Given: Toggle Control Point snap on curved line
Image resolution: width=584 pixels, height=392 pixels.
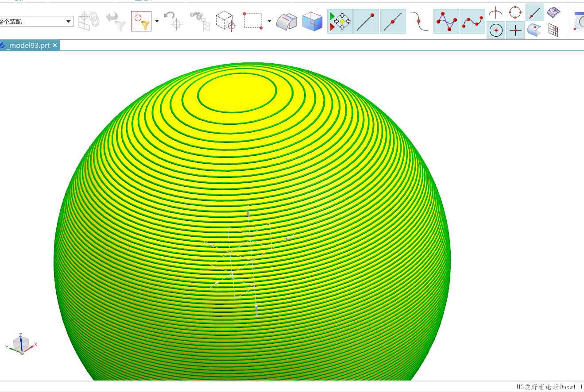Looking at the screenshot, I should [x=419, y=21].
